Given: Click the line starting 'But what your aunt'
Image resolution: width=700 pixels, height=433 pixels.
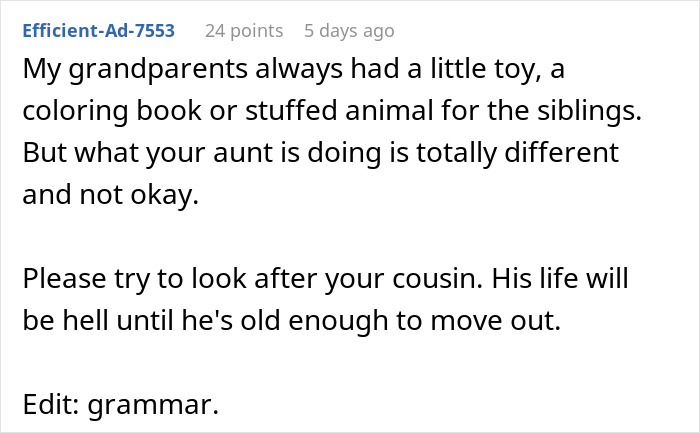Looking at the screenshot, I should coord(320,155).
